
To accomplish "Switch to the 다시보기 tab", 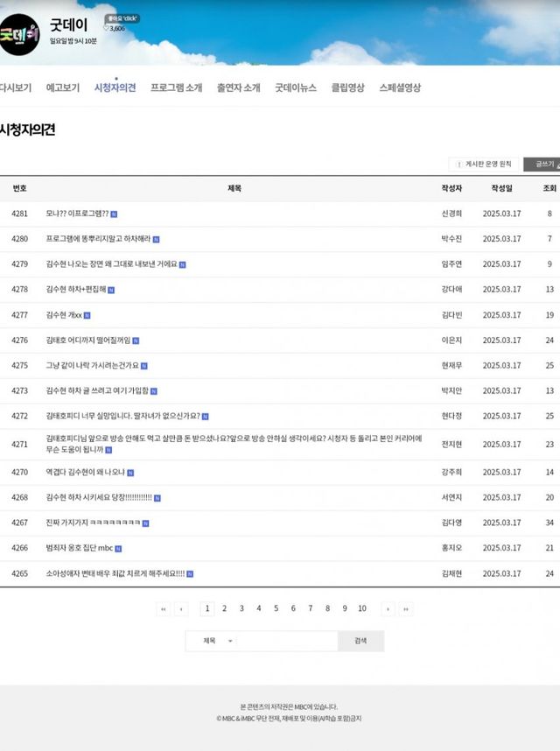I will (16, 88).
